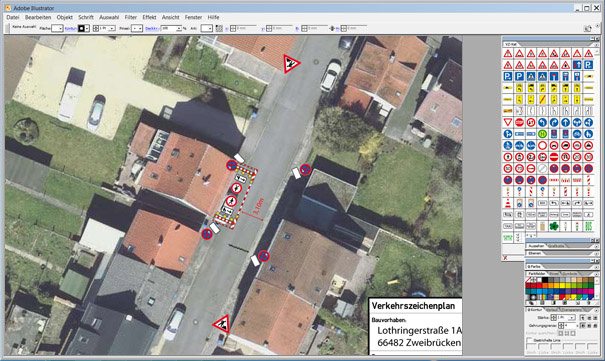
Task: Select the construction warning sign at top of street
Action: 291,63
